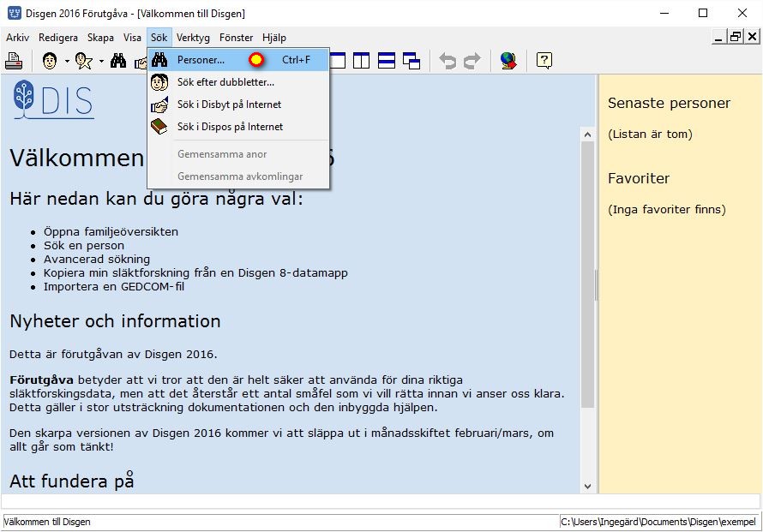Click the book icon beside Dispos entry
Image resolution: width=763 pixels, height=532 pixels.
point(159,127)
